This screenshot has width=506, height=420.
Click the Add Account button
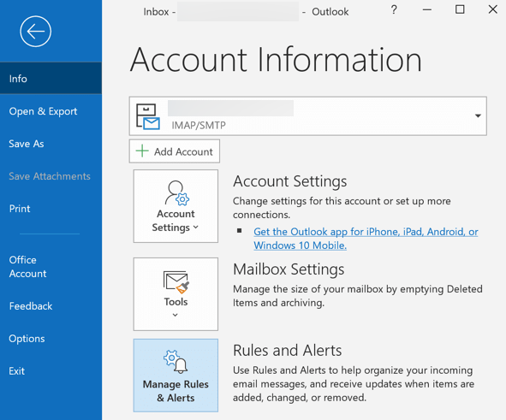(175, 151)
